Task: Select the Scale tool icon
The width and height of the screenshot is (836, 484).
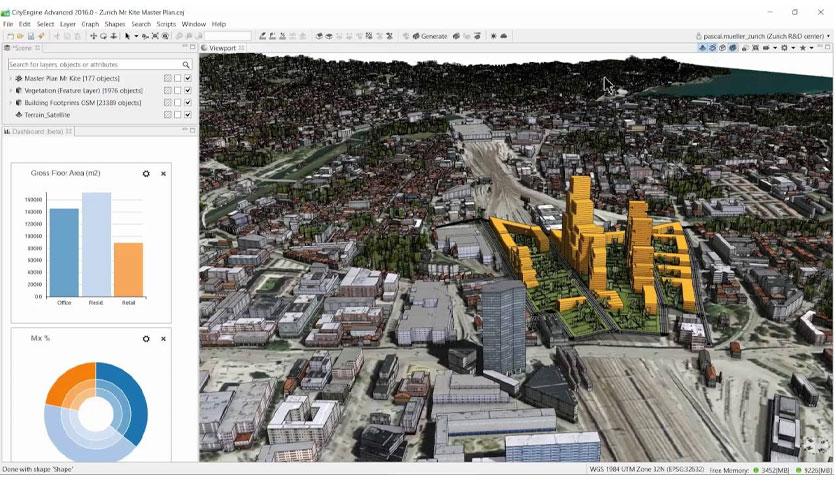Action: pos(114,36)
